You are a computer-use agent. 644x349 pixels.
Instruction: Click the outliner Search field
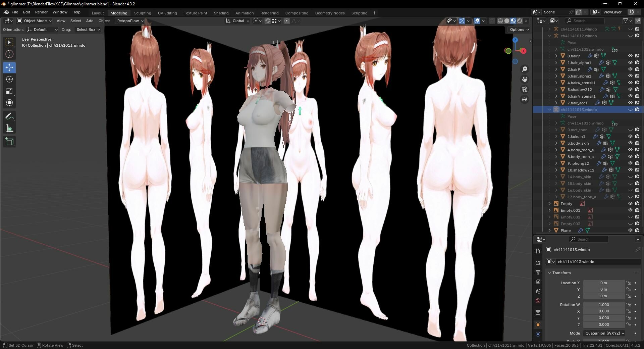click(x=585, y=21)
